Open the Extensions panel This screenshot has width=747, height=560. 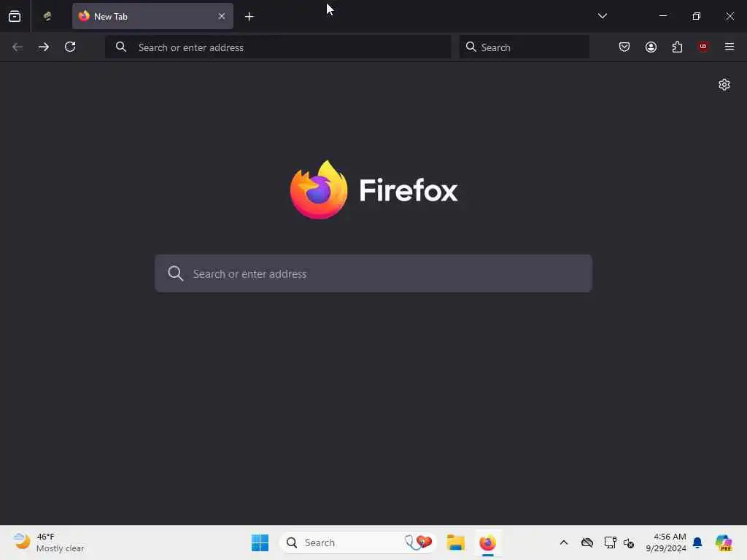tap(677, 47)
